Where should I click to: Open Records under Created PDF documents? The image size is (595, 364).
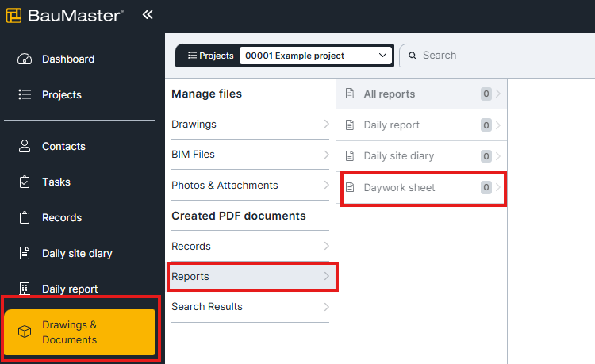(x=251, y=246)
